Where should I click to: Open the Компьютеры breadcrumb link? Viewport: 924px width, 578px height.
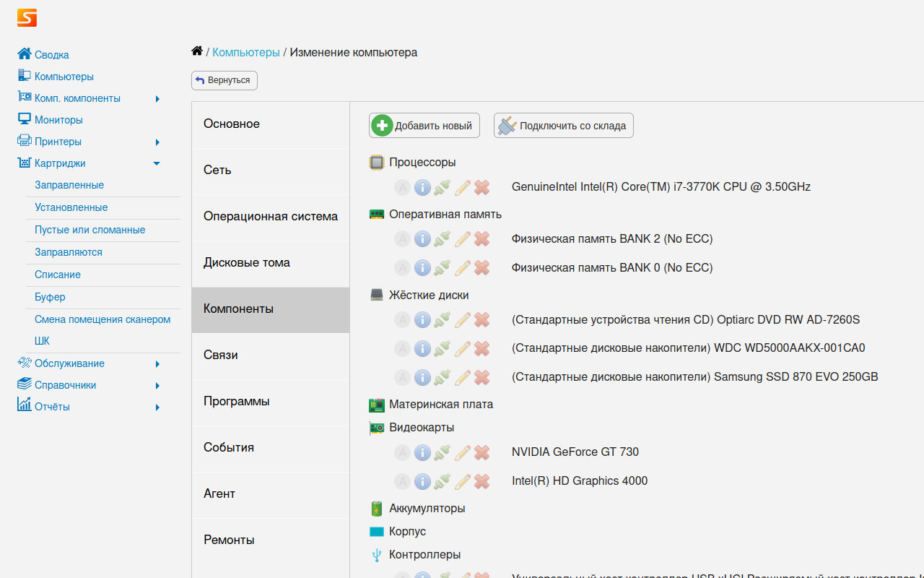tap(245, 53)
